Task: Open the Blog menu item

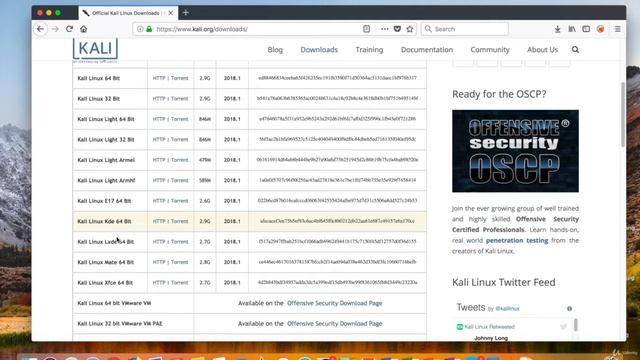Action: (x=275, y=49)
